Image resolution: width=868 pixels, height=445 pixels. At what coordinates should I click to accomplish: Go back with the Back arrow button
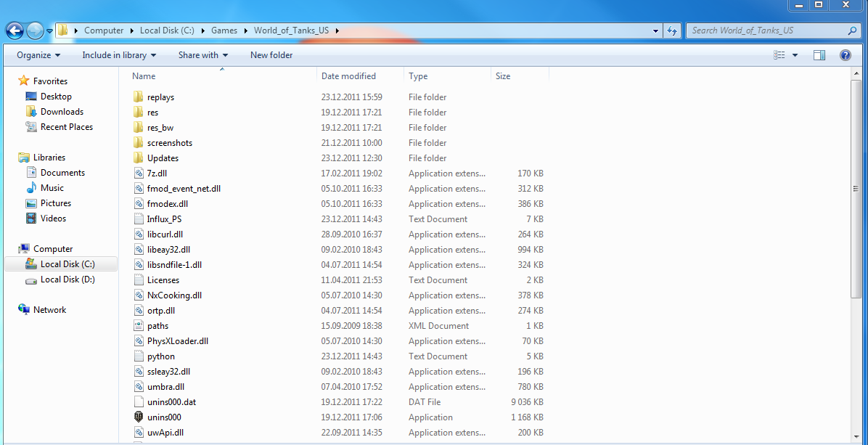point(15,30)
